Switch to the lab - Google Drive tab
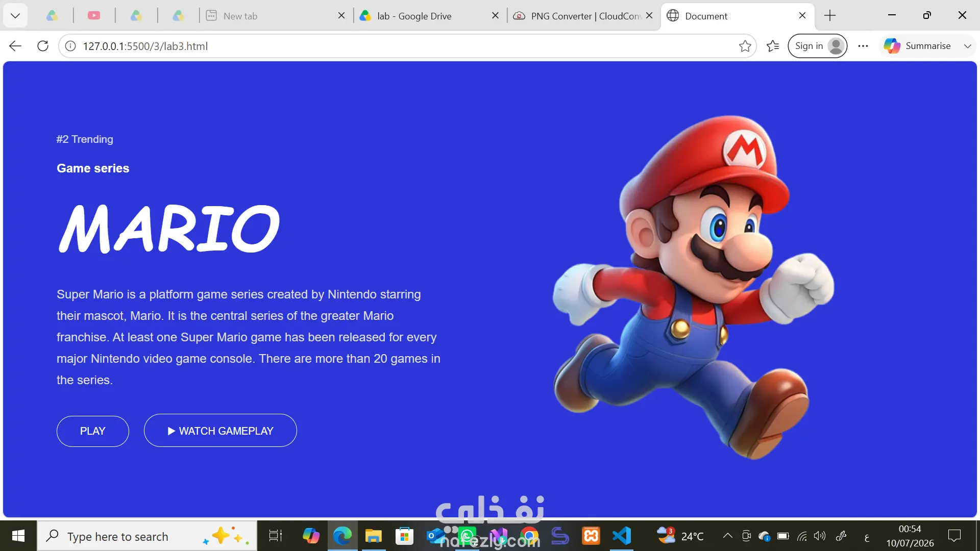The image size is (980, 551). pyautogui.click(x=429, y=16)
